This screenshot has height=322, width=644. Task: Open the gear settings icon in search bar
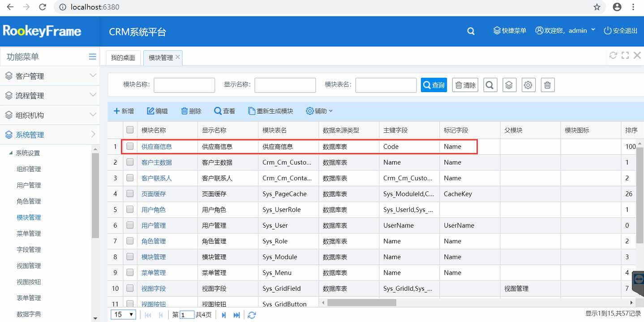pos(528,85)
